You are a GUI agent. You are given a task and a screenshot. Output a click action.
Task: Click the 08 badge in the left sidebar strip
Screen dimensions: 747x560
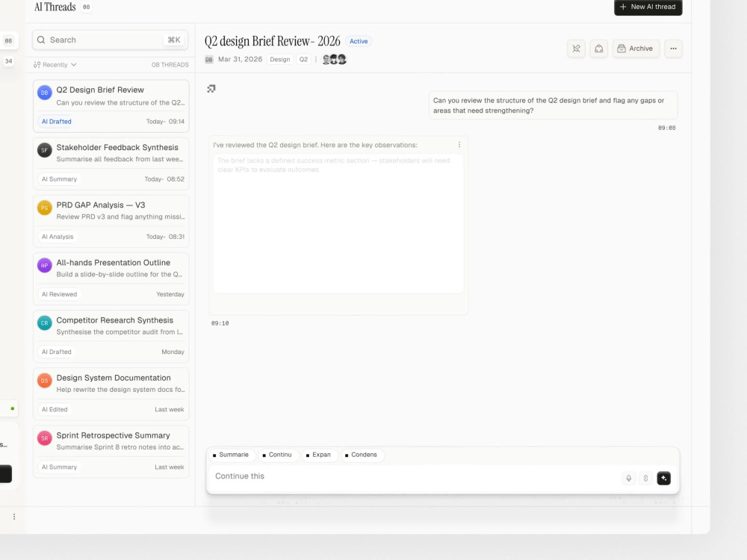[8, 41]
